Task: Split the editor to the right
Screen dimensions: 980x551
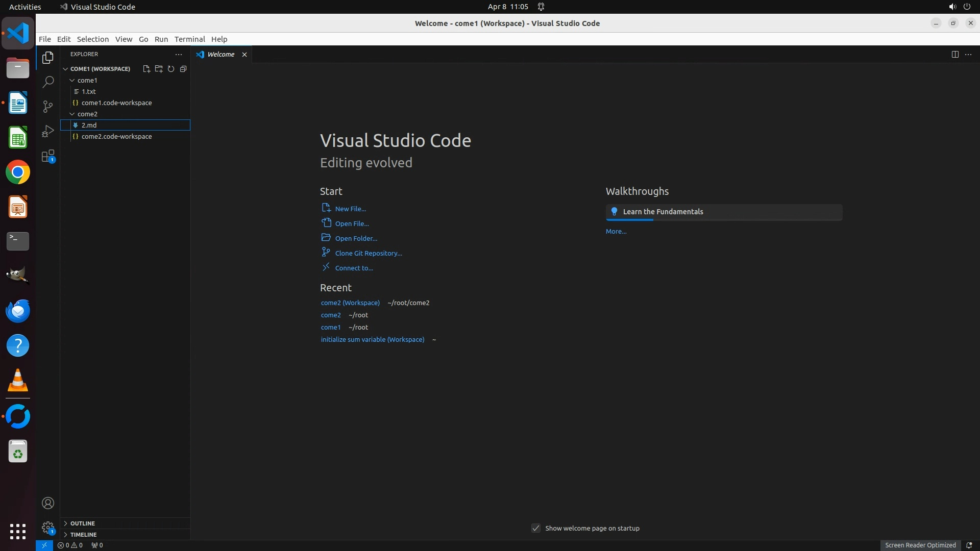Action: 955,55
